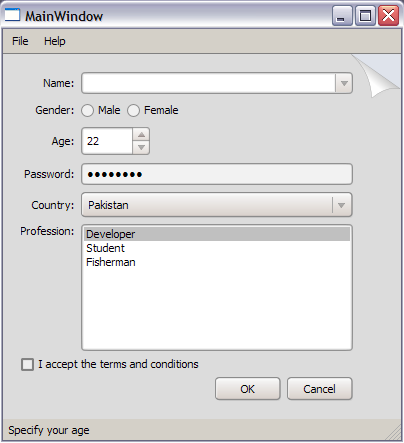Decrease age with the down arrow
404x443 pixels.
tap(141, 147)
